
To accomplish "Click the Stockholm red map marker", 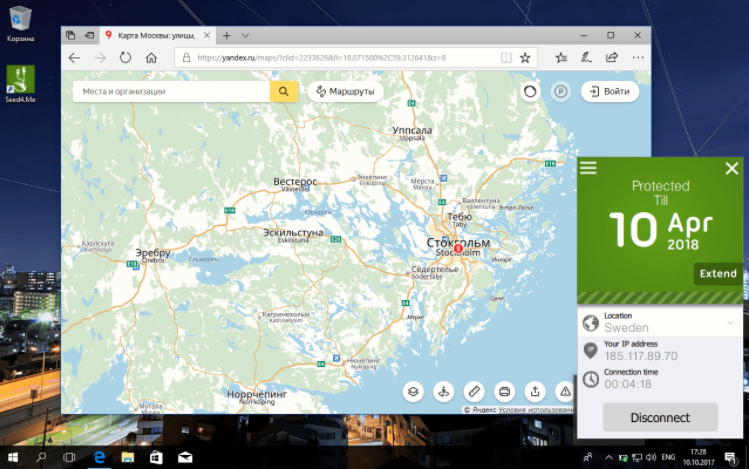I will [x=458, y=248].
